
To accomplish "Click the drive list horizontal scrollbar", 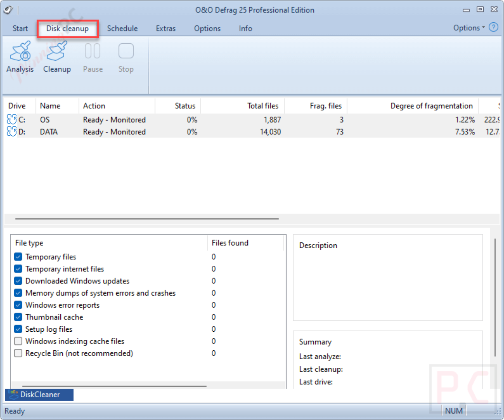I will point(147,218).
